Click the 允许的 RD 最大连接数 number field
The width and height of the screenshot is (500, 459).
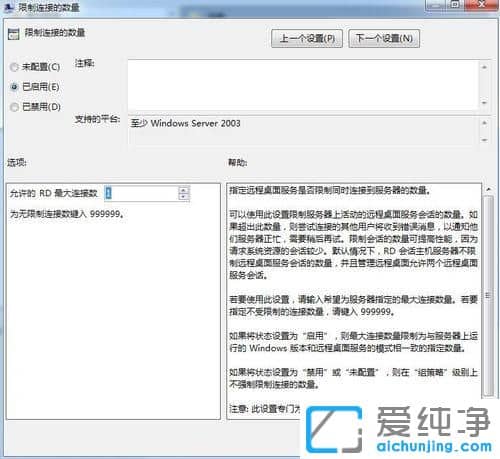[x=142, y=193]
